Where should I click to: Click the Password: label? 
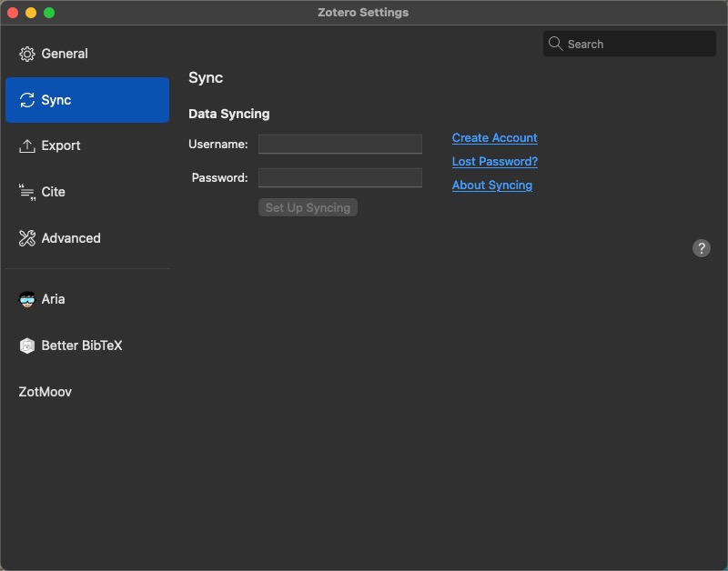point(219,177)
